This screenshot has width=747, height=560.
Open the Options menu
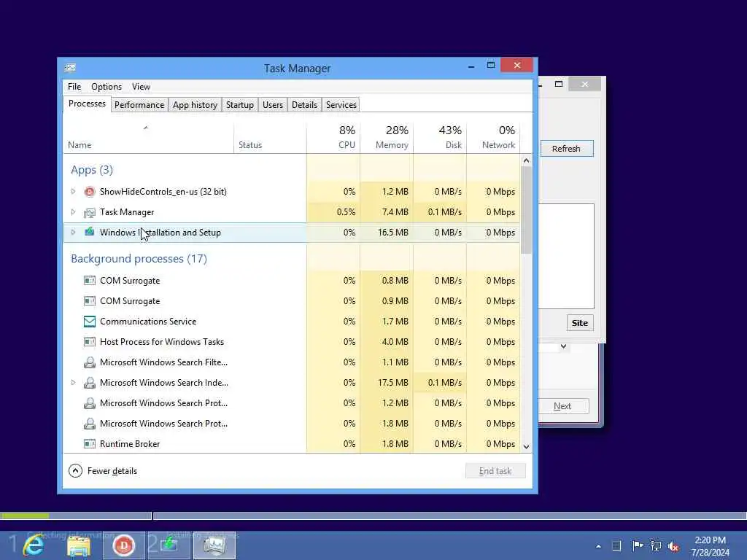(107, 87)
